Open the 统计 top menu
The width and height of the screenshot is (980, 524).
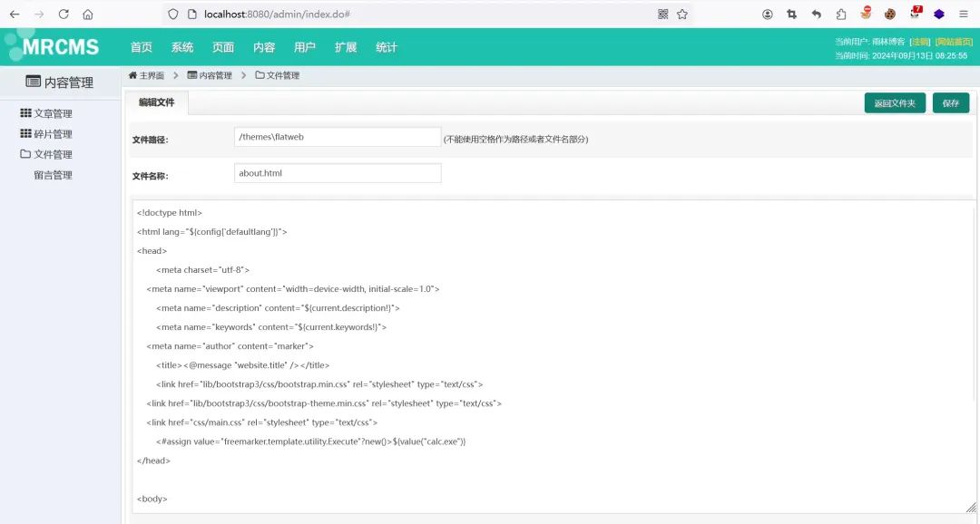coord(387,47)
